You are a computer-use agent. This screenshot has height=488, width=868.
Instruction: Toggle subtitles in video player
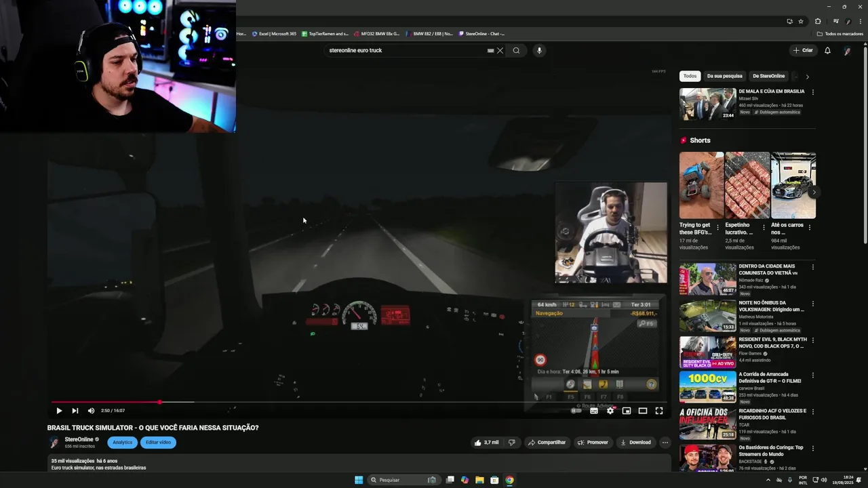click(x=594, y=411)
